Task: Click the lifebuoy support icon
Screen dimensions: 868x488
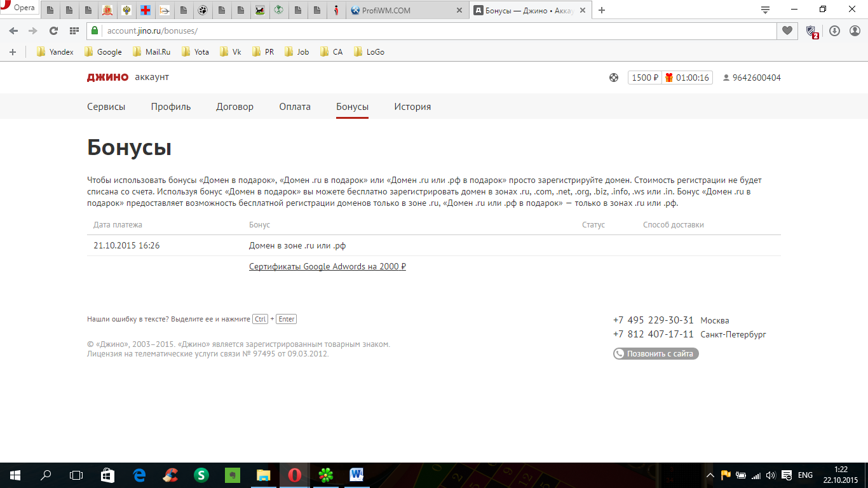Action: 613,78
